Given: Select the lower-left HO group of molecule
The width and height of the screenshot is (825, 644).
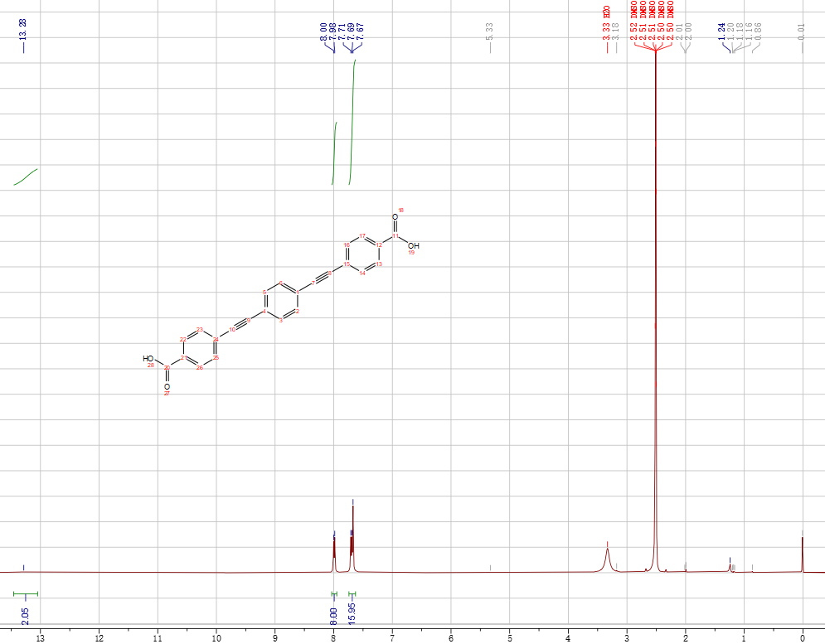Looking at the screenshot, I should click(x=148, y=359).
